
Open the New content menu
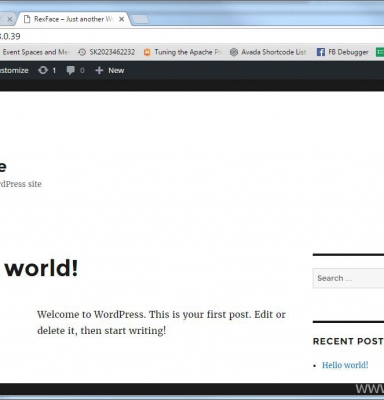pos(110,70)
